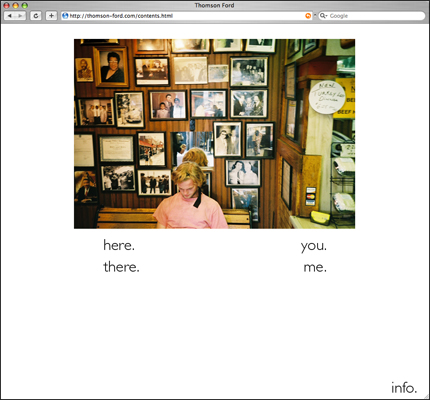Open the "here." link

point(119,245)
